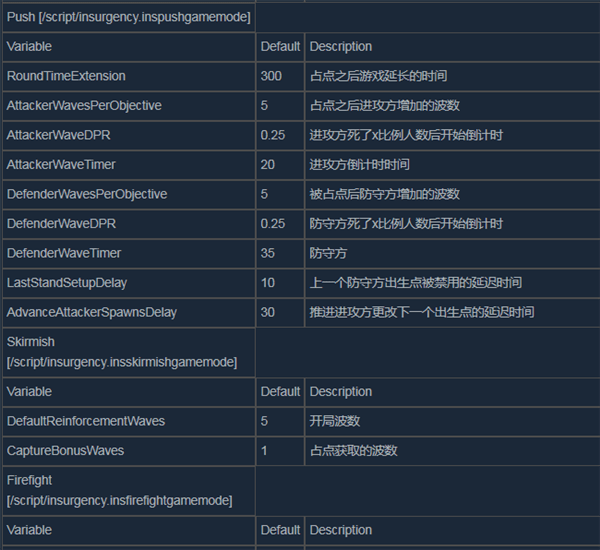Click Default column header in the Firefight table
Viewport: 600px width, 550px height.
click(280, 530)
